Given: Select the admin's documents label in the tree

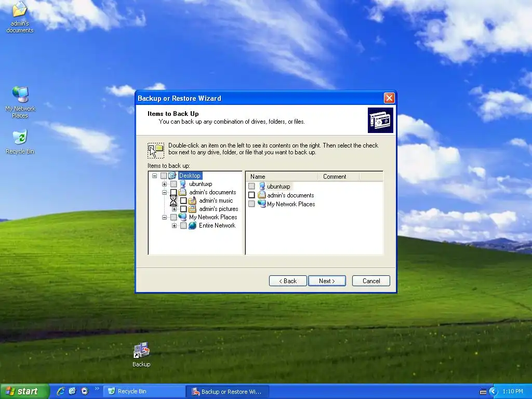Looking at the screenshot, I should 212,192.
